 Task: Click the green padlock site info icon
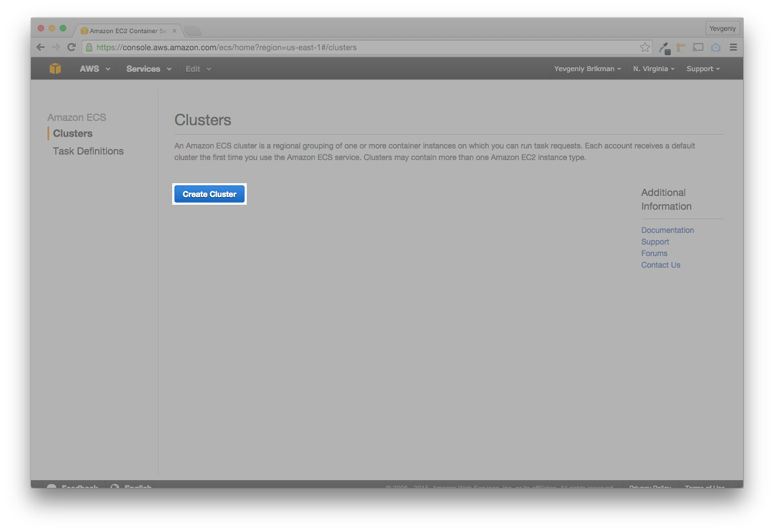tap(89, 47)
